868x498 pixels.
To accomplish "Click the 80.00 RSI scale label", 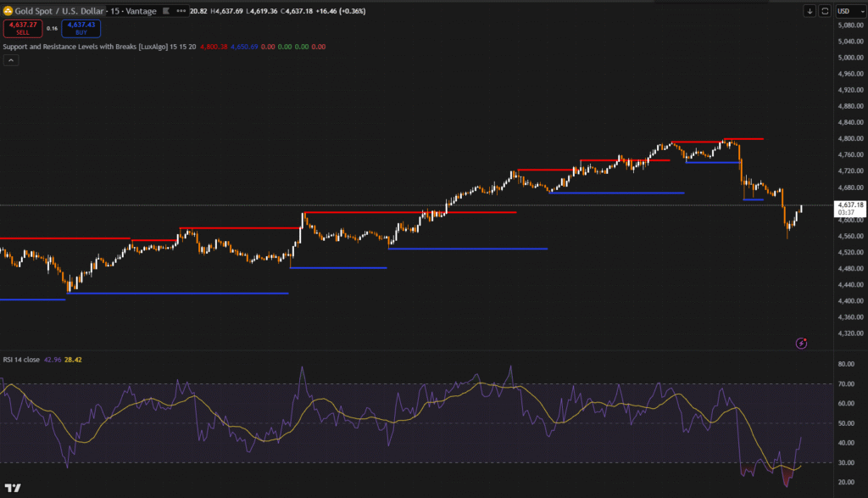I will coord(846,364).
